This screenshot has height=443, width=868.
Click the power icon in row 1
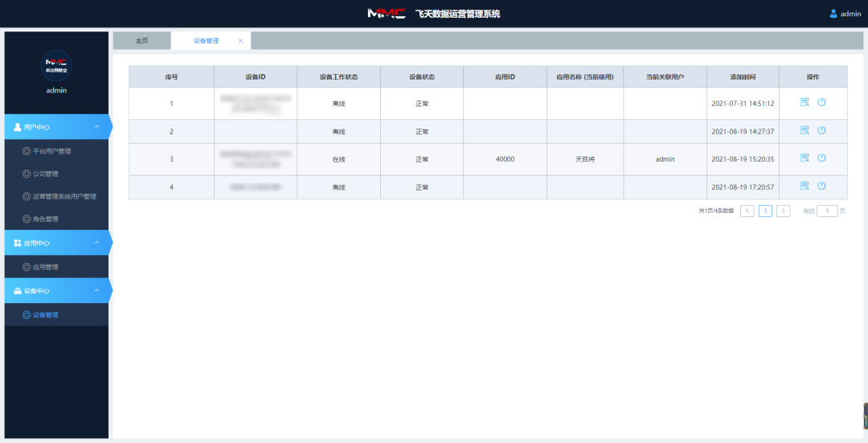[x=821, y=102]
